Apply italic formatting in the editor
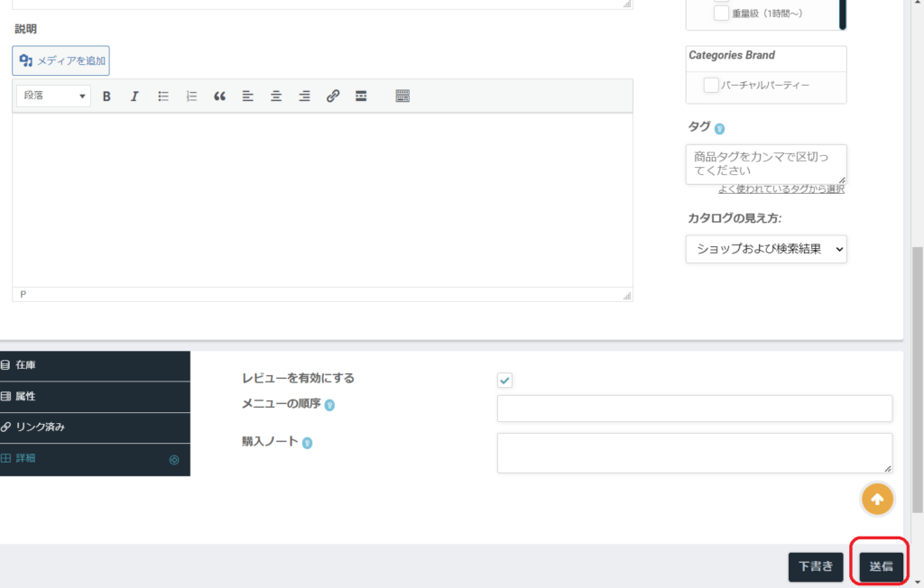This screenshot has width=924, height=588. [134, 96]
